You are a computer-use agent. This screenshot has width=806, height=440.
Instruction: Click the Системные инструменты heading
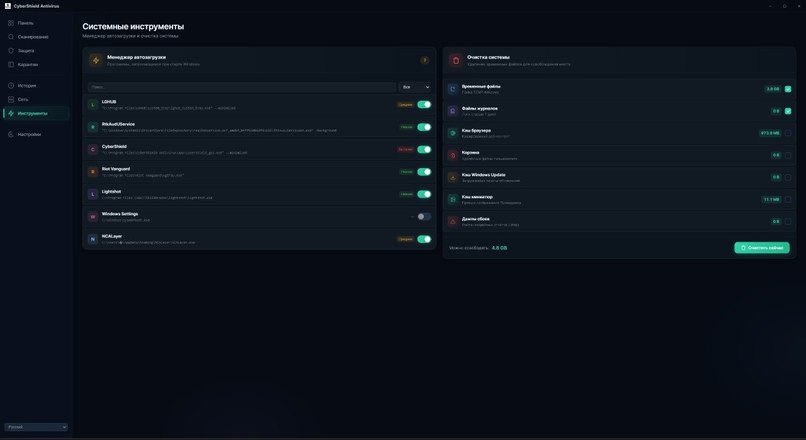(133, 26)
